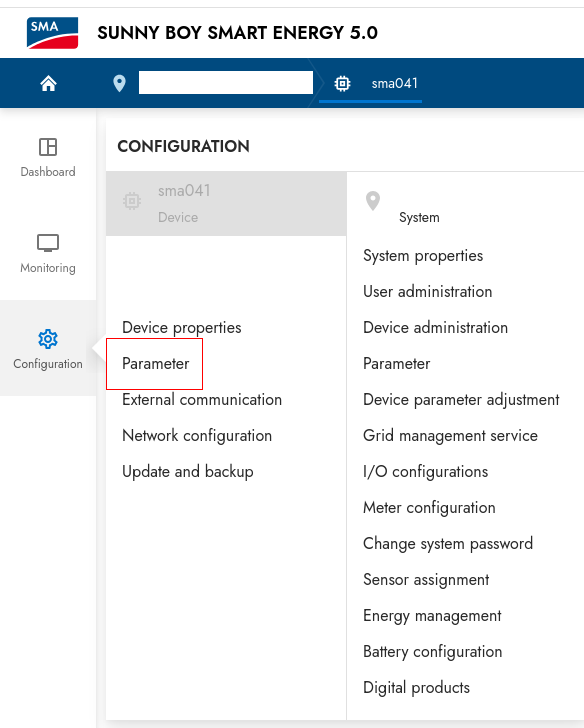Image resolution: width=584 pixels, height=728 pixels.
Task: Open User administration under System
Action: pos(428,292)
